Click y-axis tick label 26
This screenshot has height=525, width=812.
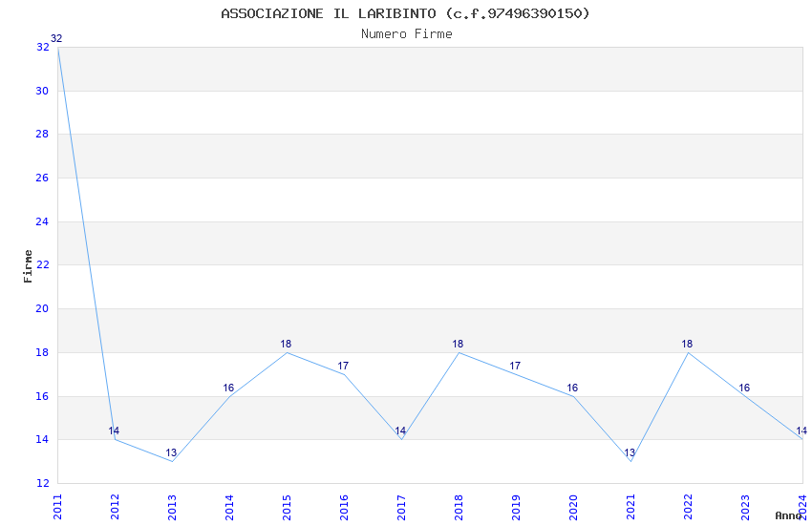42,178
